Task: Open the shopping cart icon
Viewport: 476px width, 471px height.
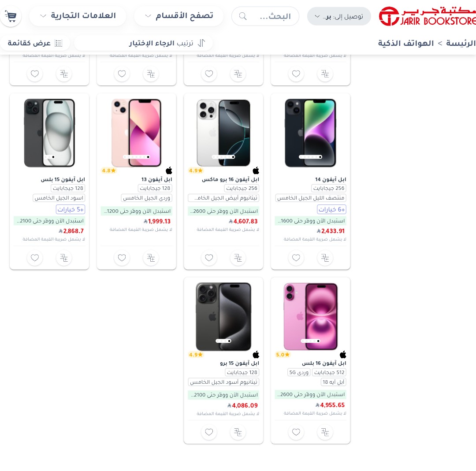Action: (x=11, y=16)
